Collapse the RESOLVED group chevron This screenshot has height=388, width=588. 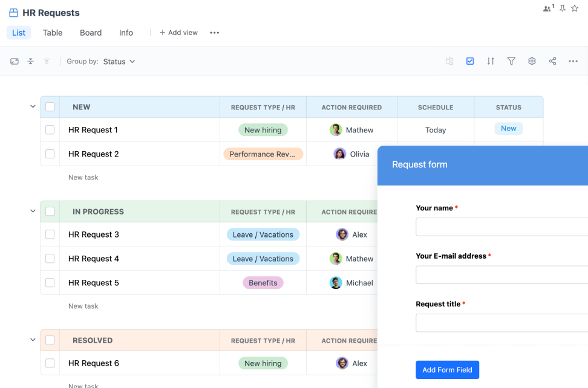[x=33, y=340]
